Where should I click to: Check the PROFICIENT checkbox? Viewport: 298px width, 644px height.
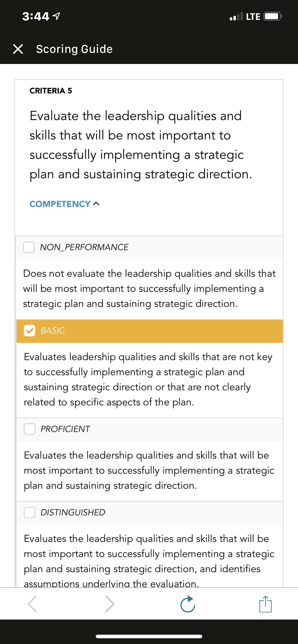pos(30,429)
